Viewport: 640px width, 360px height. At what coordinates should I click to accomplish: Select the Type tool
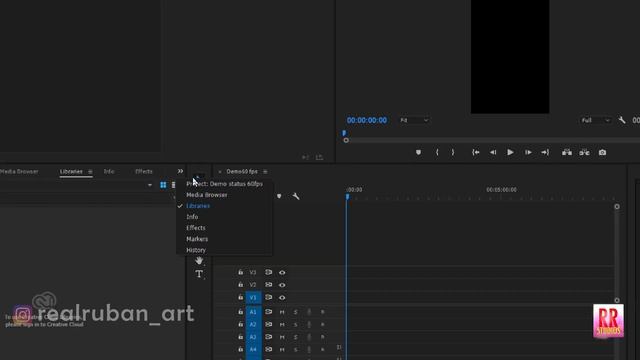[199, 274]
